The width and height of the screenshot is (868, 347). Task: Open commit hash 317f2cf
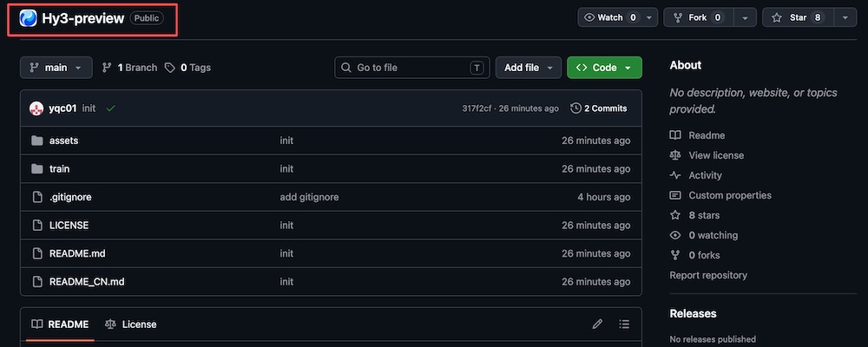[x=477, y=108]
